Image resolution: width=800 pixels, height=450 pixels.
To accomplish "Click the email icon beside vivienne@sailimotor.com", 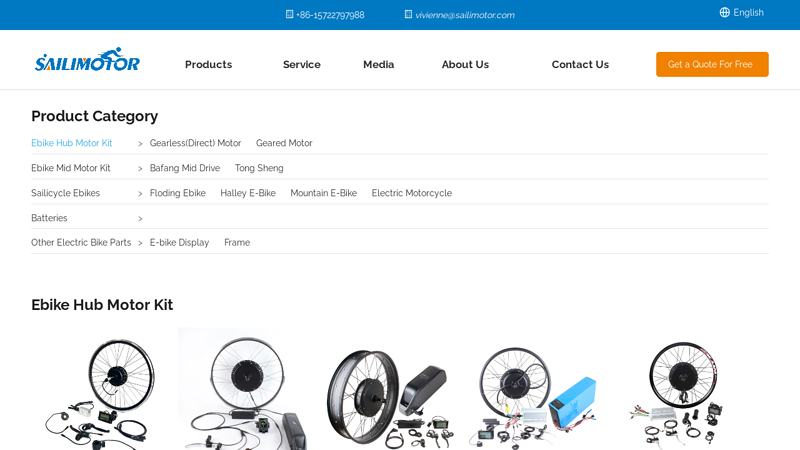I will pyautogui.click(x=408, y=14).
